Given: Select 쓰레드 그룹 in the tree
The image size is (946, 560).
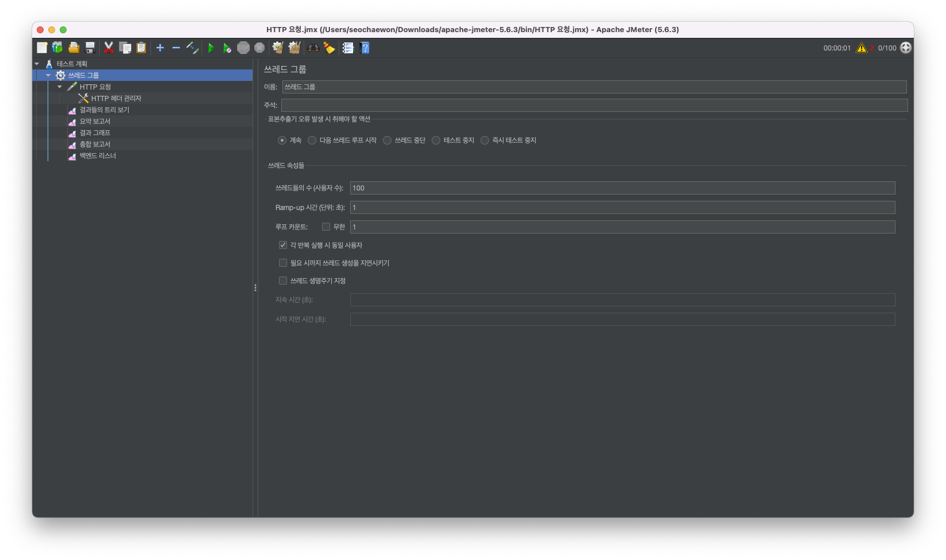Looking at the screenshot, I should 83,75.
